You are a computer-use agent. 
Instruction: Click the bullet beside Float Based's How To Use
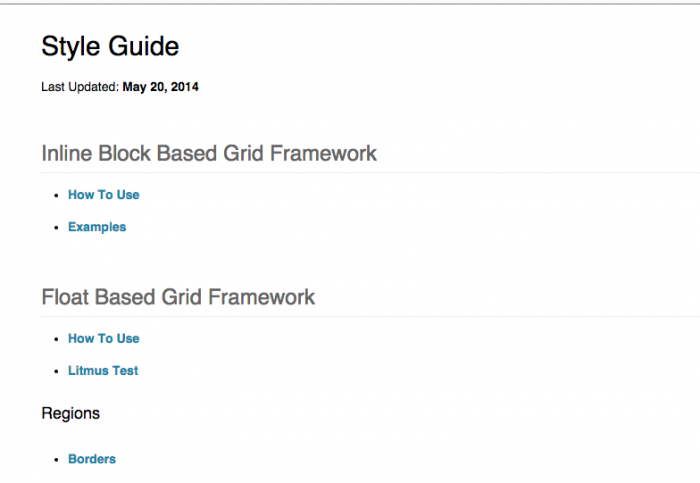(x=56, y=340)
